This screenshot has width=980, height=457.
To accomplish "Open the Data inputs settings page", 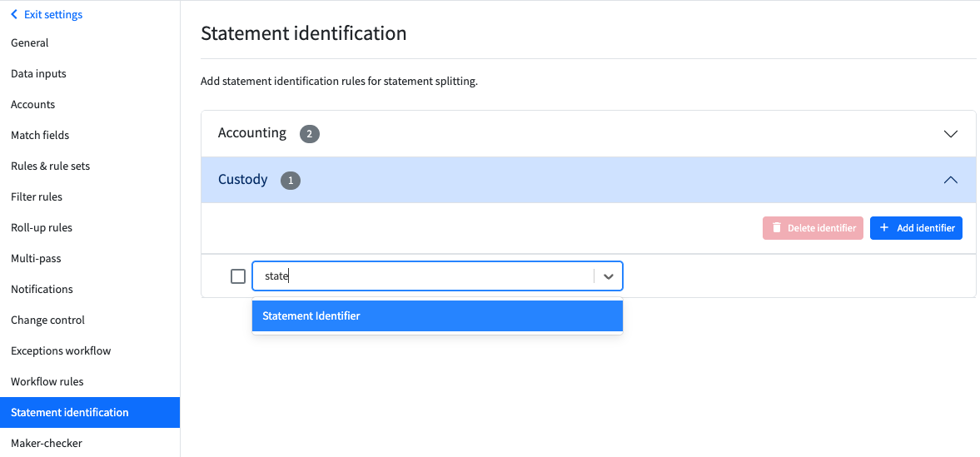I will (39, 73).
